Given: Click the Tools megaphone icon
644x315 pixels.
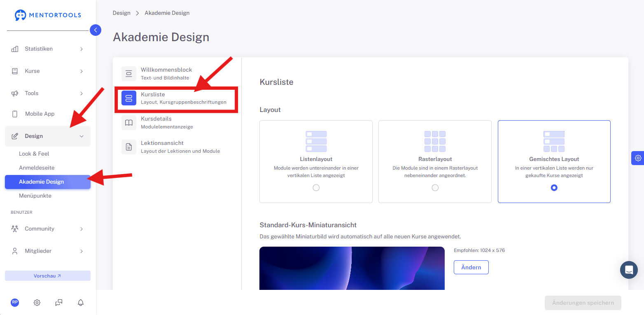Looking at the screenshot, I should click(x=15, y=93).
